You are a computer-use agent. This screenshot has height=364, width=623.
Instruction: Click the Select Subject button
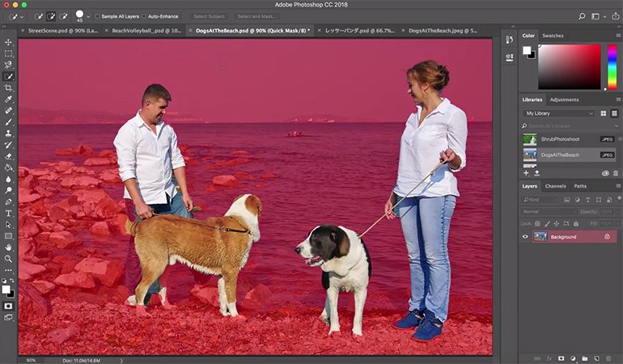[x=210, y=16]
